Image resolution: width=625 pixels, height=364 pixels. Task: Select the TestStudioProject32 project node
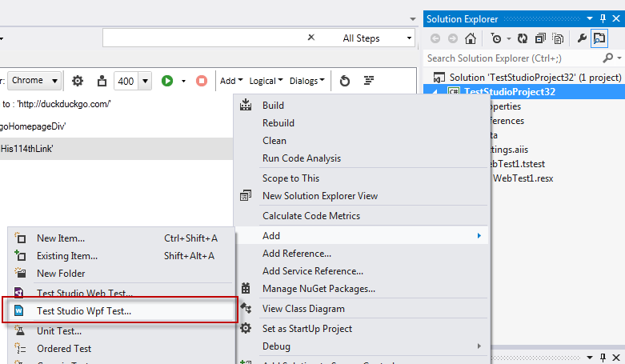(x=510, y=92)
